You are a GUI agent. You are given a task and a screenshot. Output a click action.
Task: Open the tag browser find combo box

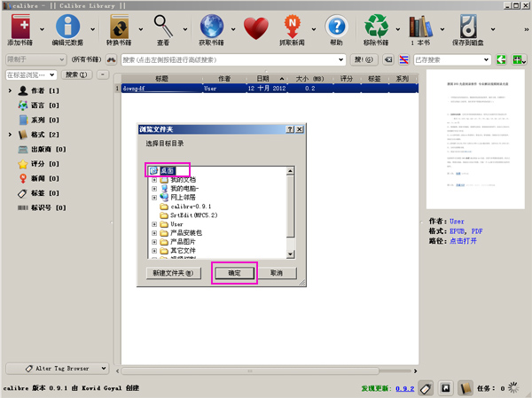31,74
